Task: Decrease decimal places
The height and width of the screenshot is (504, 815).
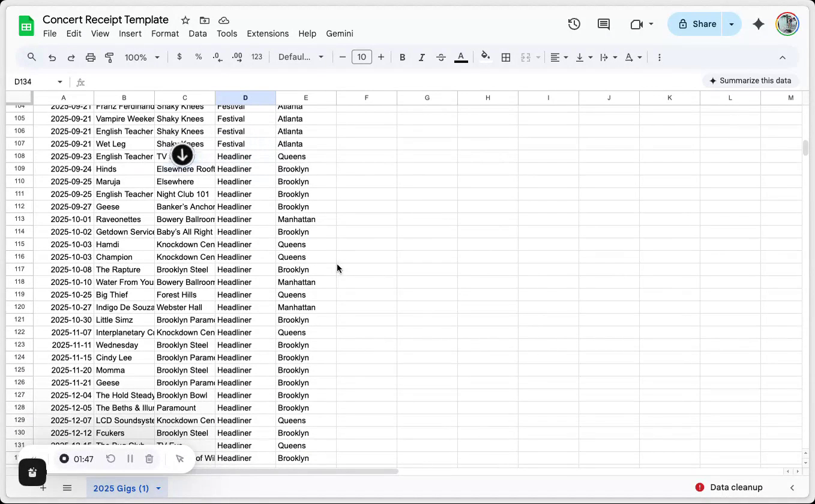Action: 218,57
